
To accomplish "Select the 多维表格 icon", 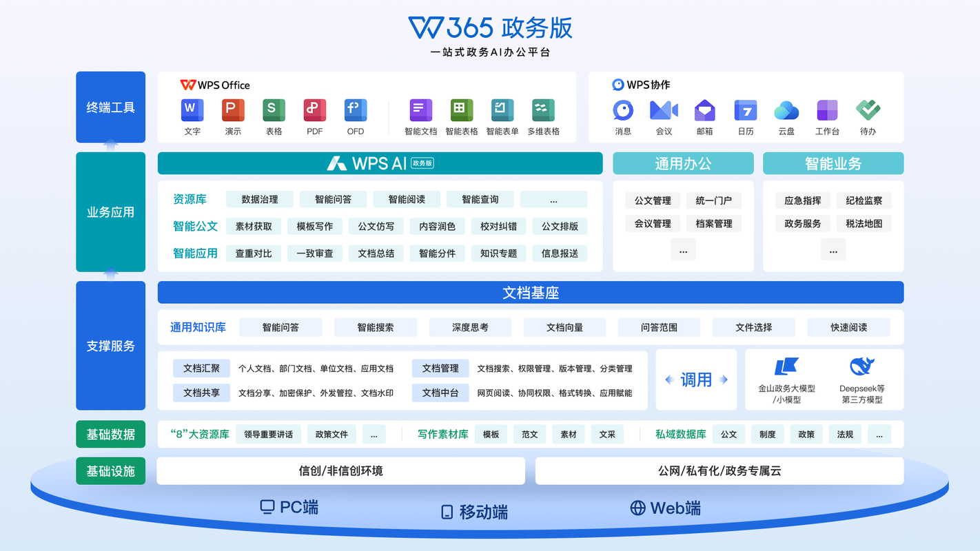I will pos(543,110).
